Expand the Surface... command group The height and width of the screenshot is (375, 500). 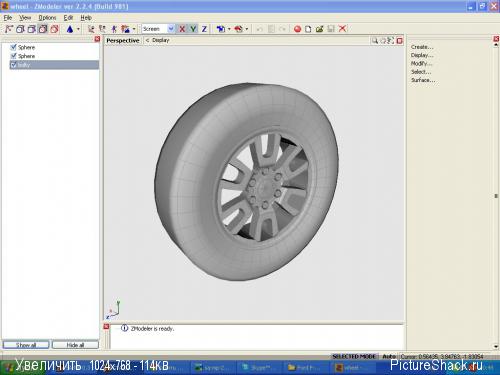423,80
